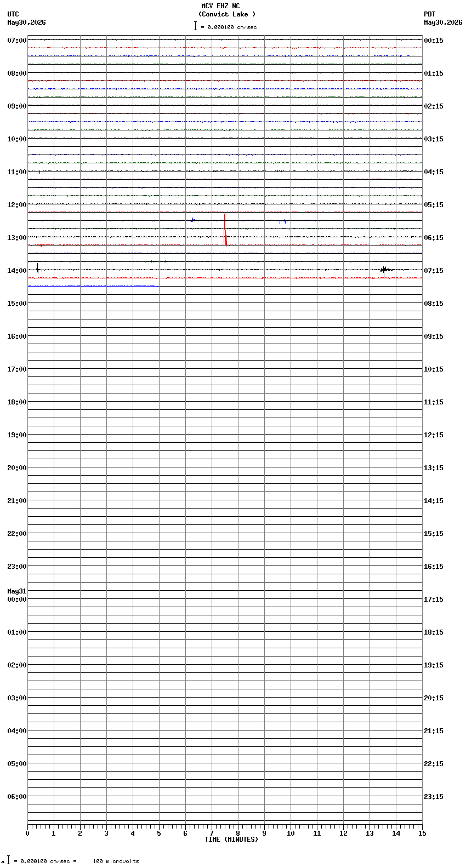Click the '13' tick label on time axis
Image resolution: width=466 pixels, height=868 pixels.
[x=370, y=833]
